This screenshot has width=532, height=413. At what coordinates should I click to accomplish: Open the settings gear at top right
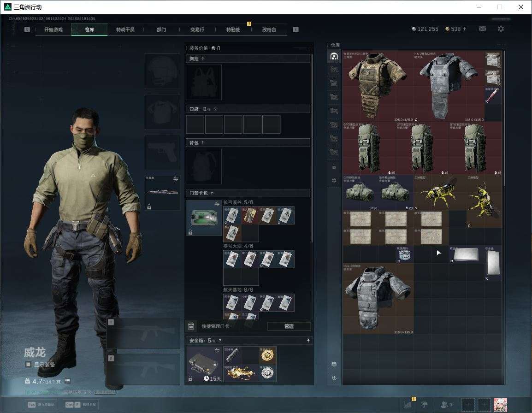[501, 29]
